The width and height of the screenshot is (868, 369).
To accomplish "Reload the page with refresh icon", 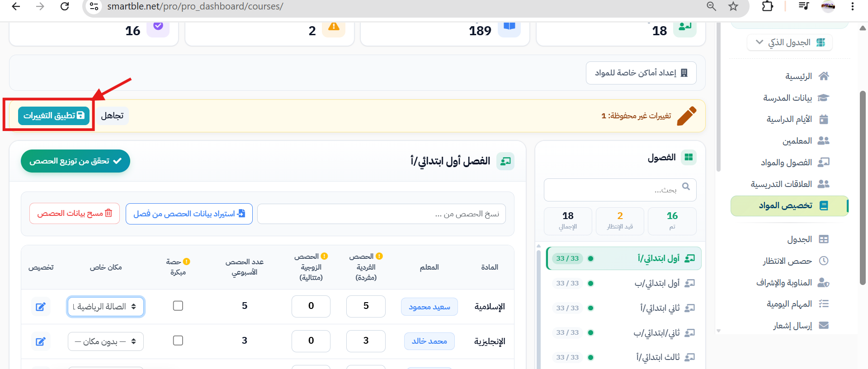I will click(x=65, y=6).
